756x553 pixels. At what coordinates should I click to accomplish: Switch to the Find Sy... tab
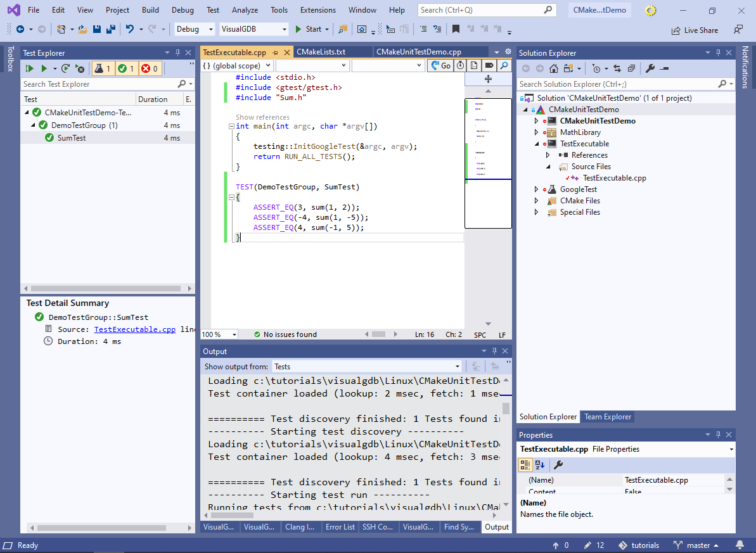(459, 527)
